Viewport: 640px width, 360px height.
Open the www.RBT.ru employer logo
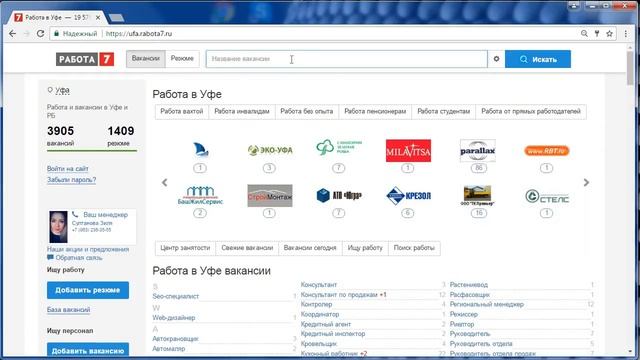click(547, 151)
